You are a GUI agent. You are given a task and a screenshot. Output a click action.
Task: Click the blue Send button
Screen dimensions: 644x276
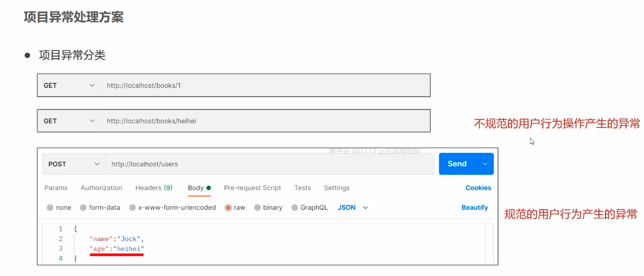(x=457, y=164)
